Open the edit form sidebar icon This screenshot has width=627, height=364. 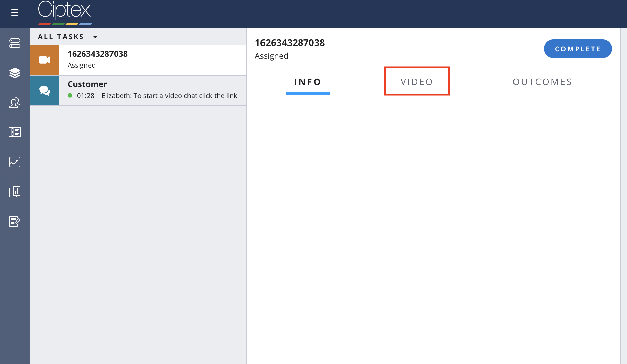click(15, 222)
